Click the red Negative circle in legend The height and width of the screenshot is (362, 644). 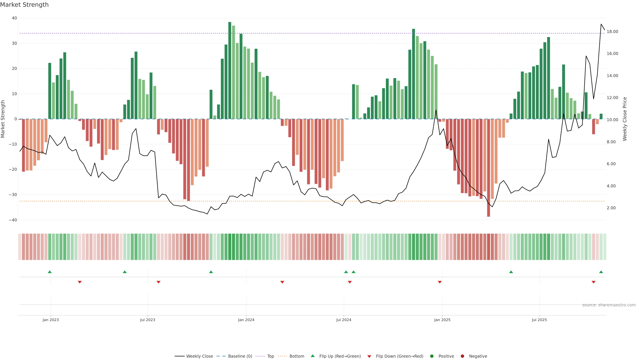[x=462, y=356]
